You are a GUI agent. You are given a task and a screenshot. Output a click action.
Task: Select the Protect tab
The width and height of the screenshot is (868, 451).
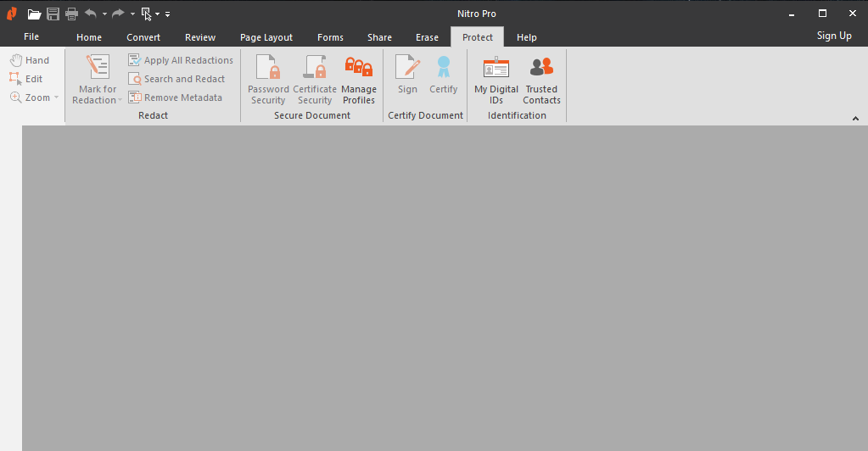click(x=478, y=37)
